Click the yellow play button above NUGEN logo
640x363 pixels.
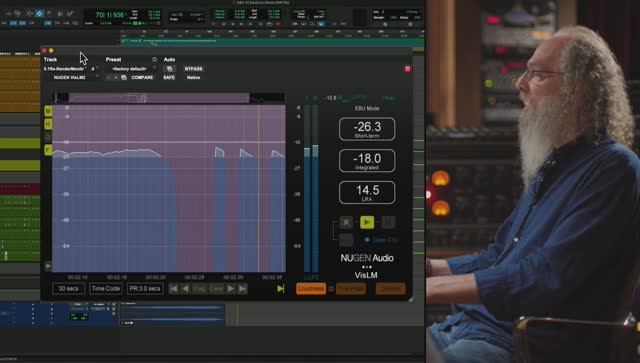(367, 222)
